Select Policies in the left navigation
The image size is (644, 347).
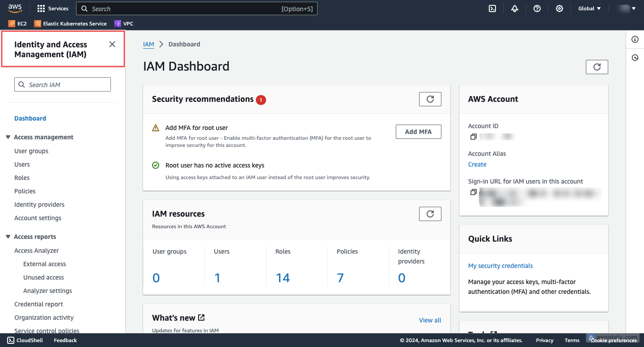tap(25, 191)
